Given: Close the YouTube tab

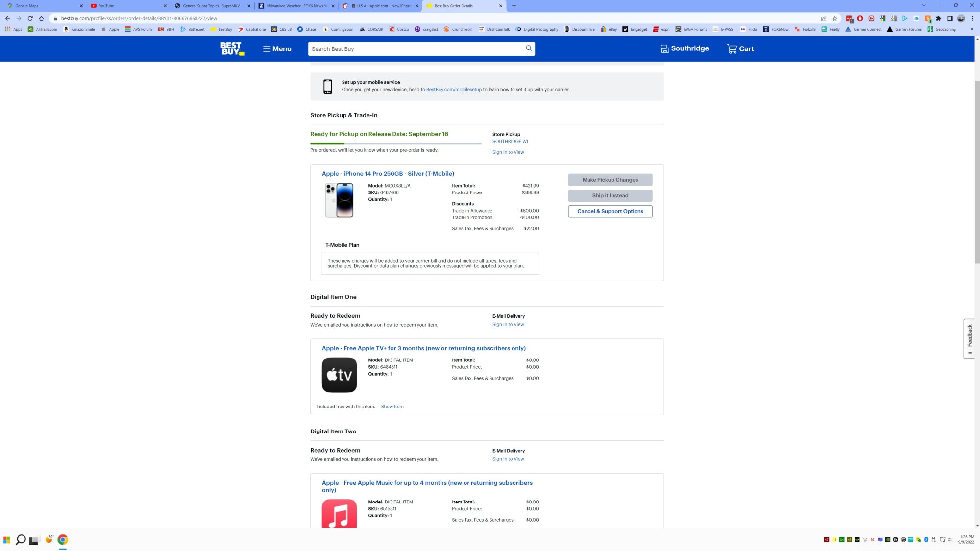Looking at the screenshot, I should (x=165, y=6).
